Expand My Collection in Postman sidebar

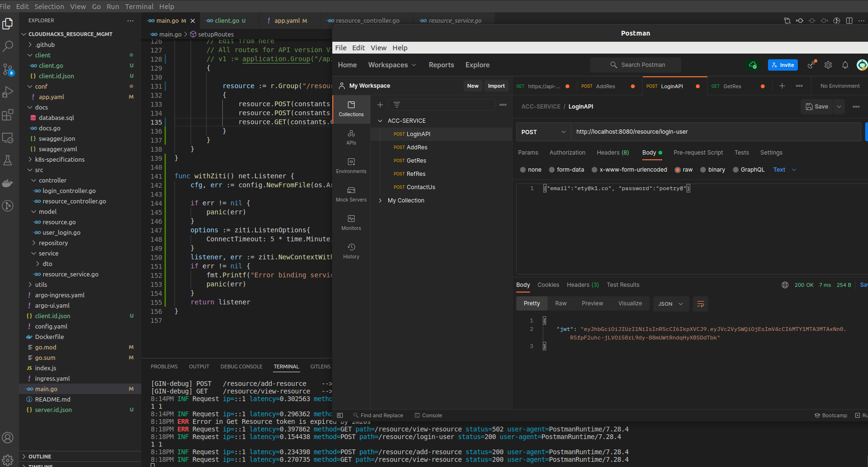tap(380, 201)
